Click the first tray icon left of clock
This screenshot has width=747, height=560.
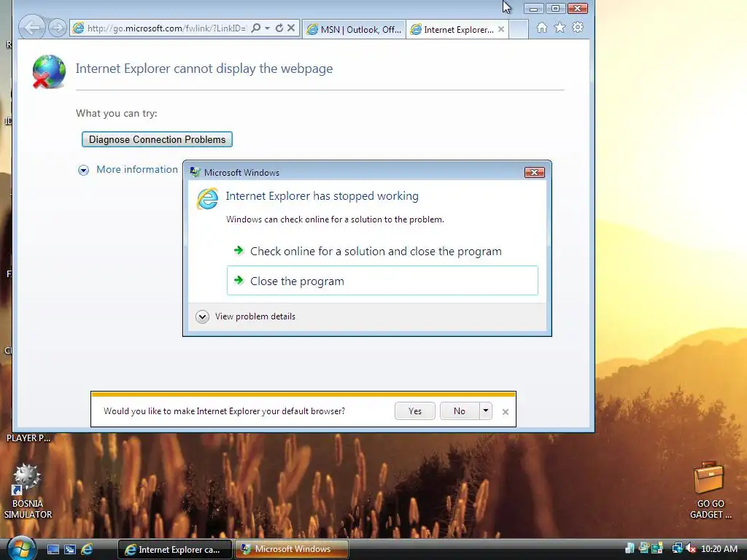630,548
